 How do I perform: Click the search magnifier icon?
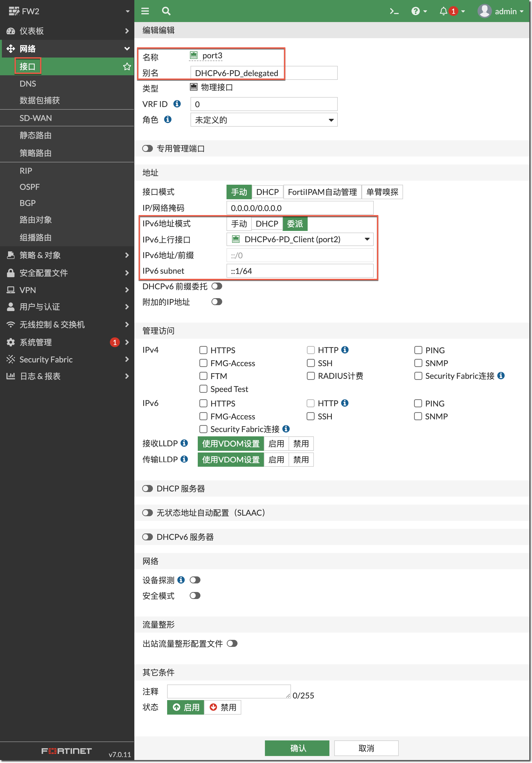pyautogui.click(x=166, y=11)
